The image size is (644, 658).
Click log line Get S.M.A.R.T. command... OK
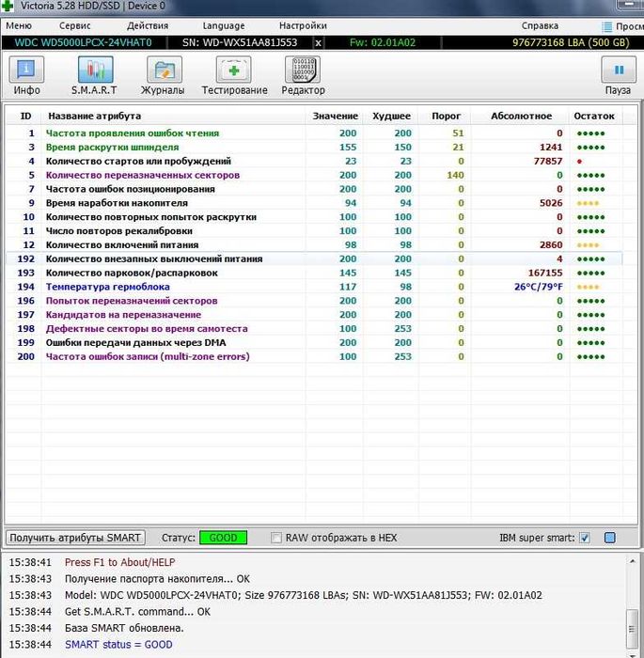coord(137,612)
